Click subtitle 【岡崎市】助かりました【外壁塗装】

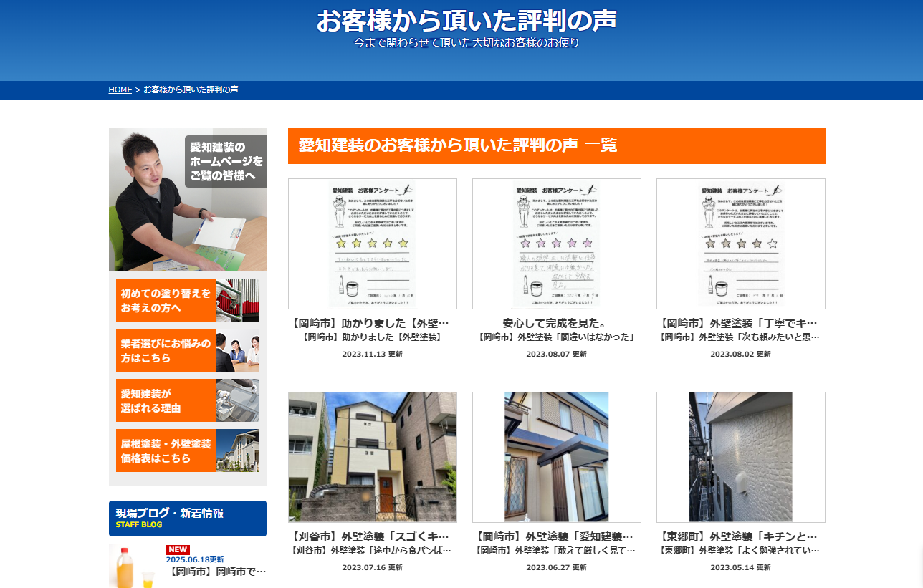tap(373, 337)
